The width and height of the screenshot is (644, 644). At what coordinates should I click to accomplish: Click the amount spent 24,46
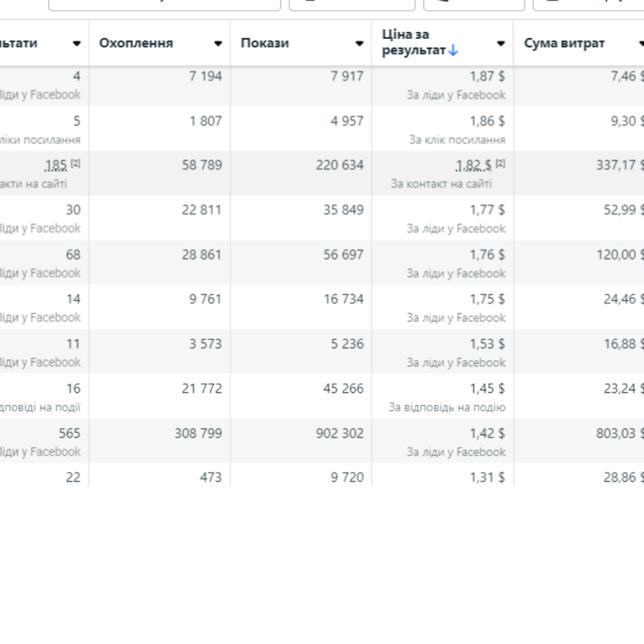(623, 299)
